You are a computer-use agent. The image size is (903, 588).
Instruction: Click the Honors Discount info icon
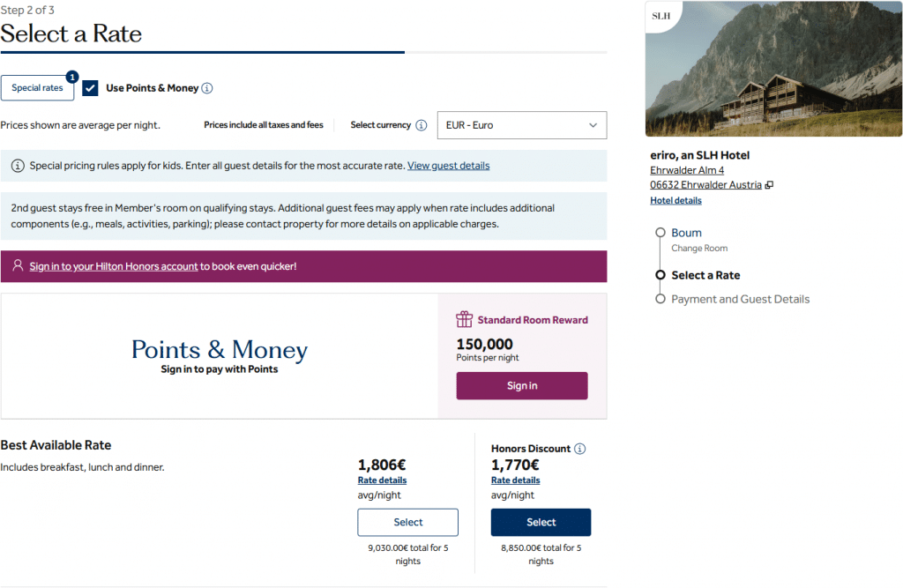coord(579,449)
